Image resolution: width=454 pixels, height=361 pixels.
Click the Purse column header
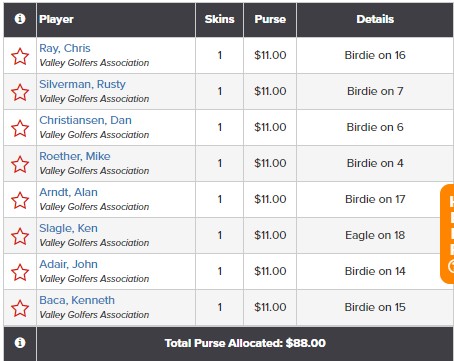[x=270, y=19]
